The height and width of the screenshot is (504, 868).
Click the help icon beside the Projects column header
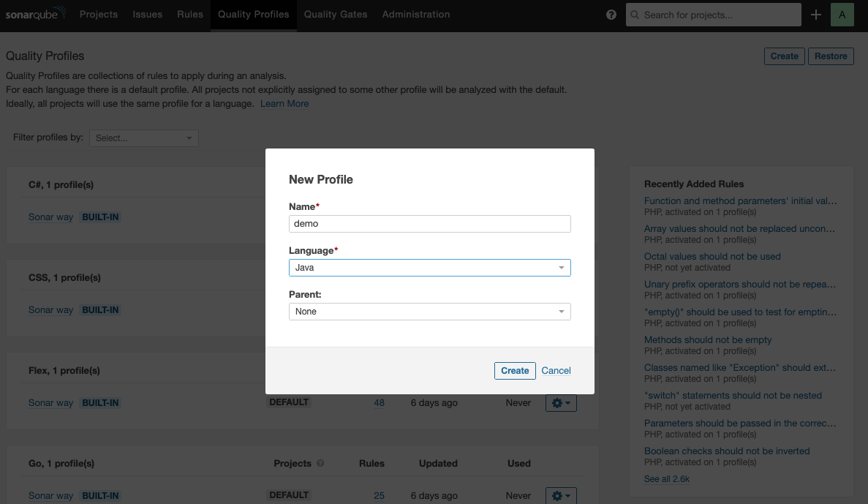(x=320, y=463)
